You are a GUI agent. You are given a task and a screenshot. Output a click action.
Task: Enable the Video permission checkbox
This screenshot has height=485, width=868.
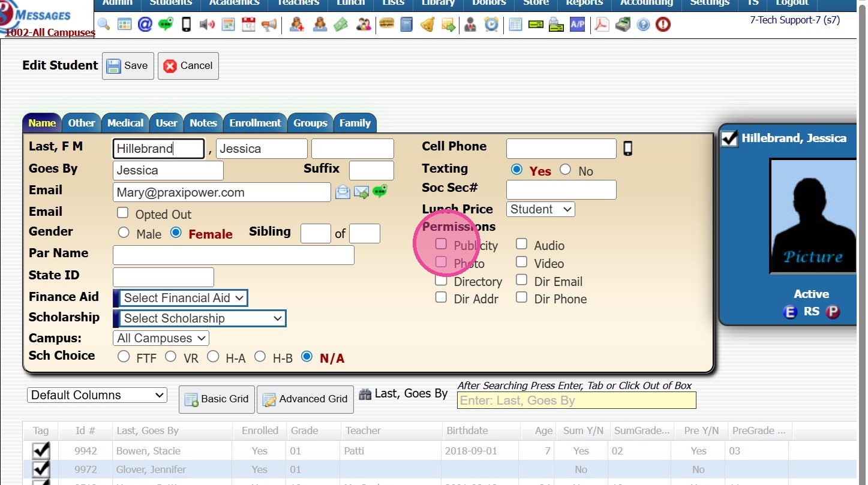pyautogui.click(x=522, y=262)
